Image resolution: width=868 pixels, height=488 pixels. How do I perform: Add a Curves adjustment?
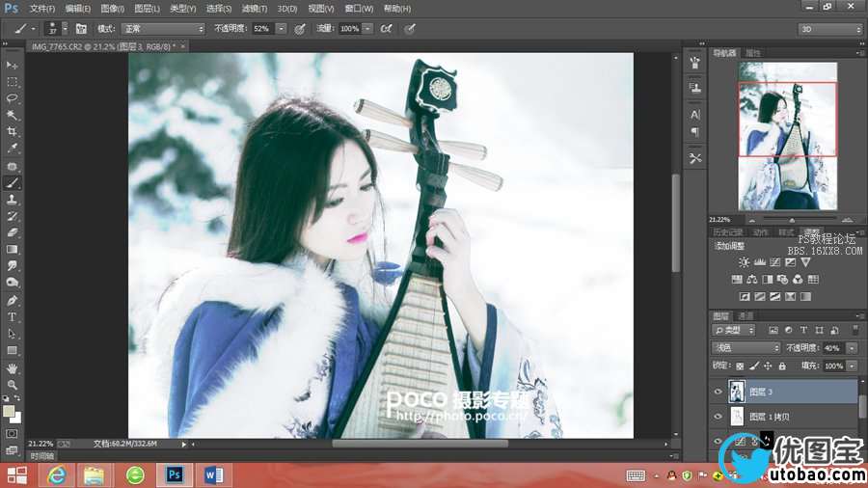(x=775, y=262)
